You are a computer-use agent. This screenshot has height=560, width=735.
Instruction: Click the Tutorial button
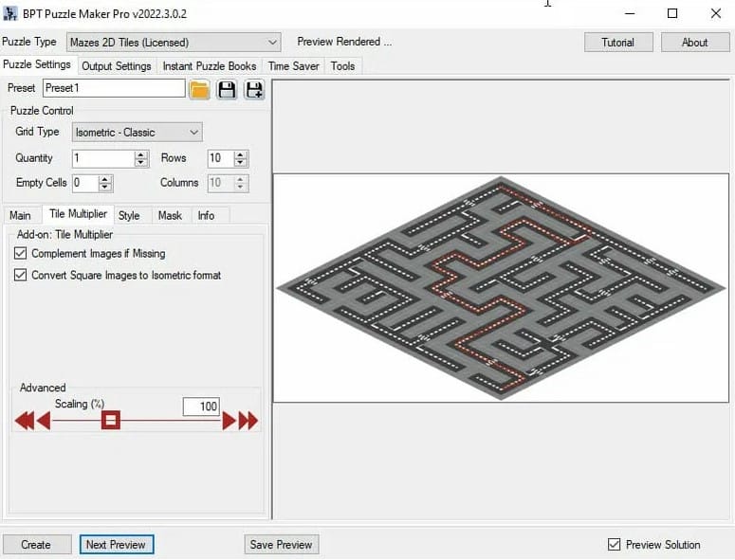pyautogui.click(x=617, y=43)
